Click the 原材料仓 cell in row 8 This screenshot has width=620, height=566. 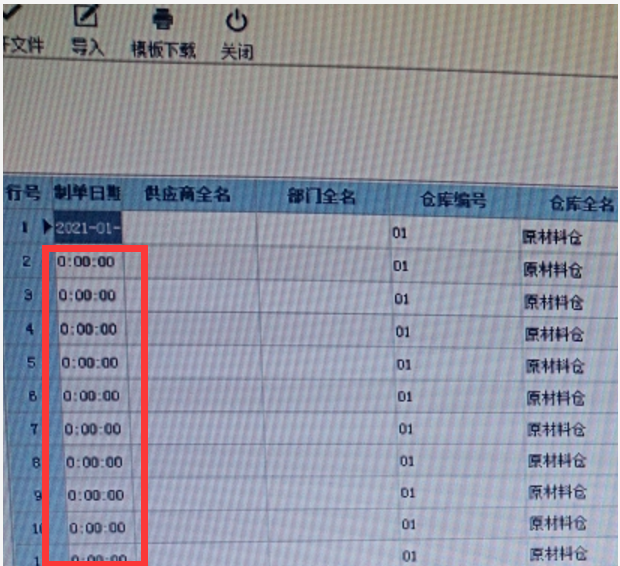[x=557, y=461]
